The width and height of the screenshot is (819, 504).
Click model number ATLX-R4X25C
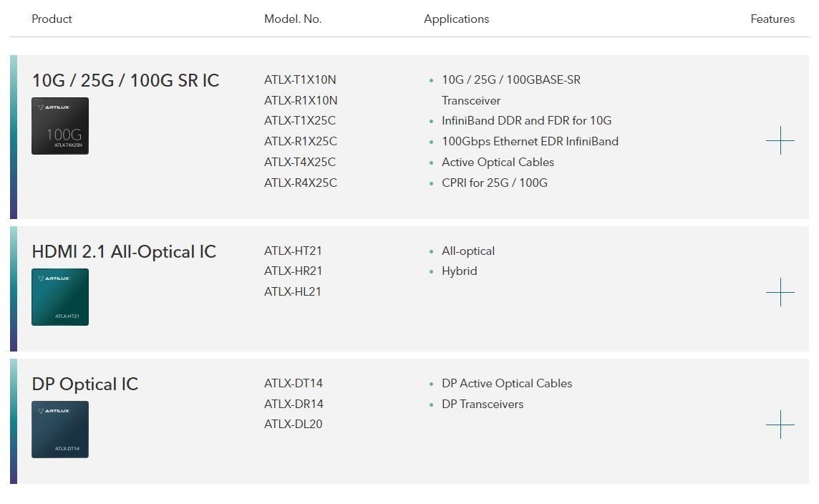[x=301, y=183]
